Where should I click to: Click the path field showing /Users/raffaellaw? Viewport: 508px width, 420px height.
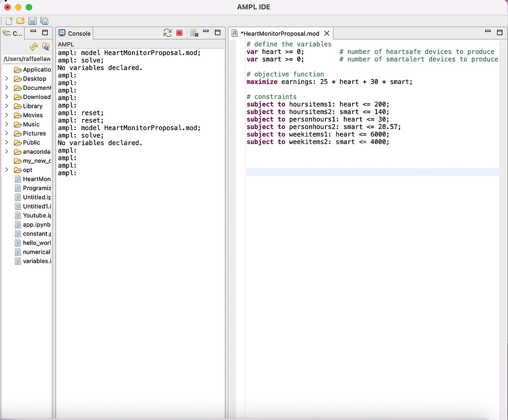(x=27, y=59)
